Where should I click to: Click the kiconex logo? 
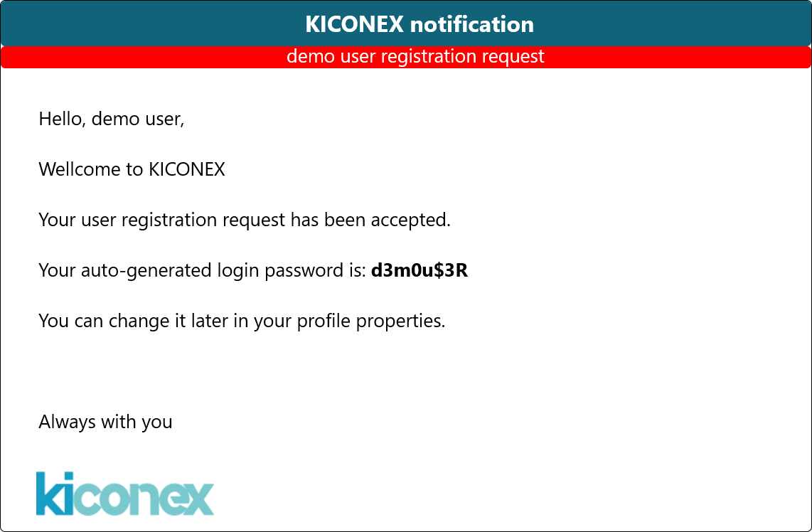pos(124,493)
